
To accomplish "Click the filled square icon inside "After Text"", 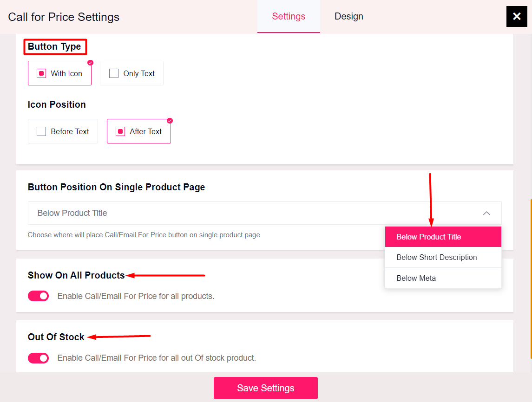I will [120, 131].
